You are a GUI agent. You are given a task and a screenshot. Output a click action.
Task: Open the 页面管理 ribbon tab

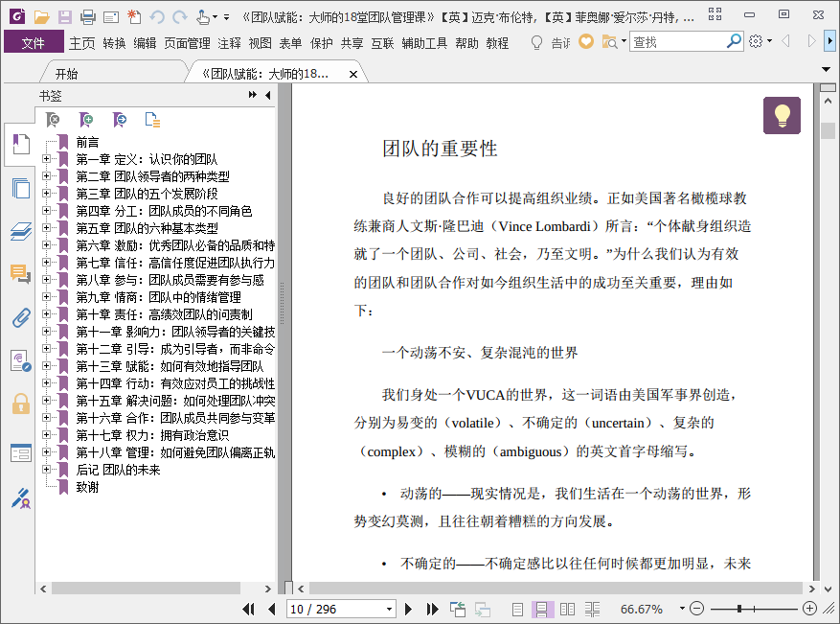click(x=187, y=43)
